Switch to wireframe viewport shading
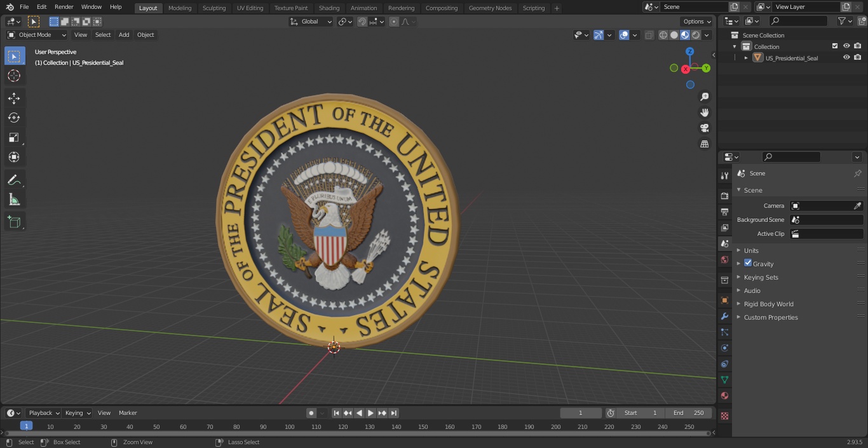The image size is (868, 448). point(663,35)
